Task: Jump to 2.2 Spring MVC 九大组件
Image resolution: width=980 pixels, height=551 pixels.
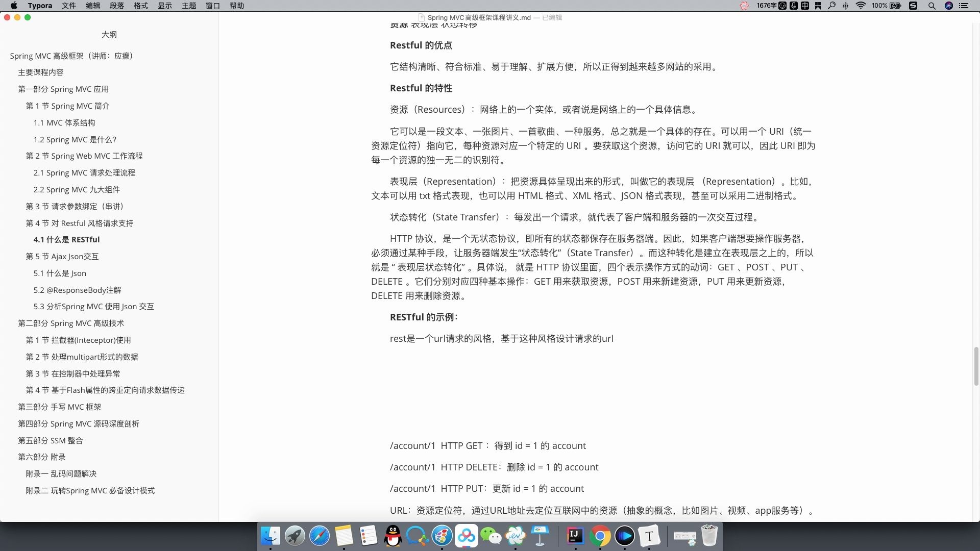Action: click(77, 190)
